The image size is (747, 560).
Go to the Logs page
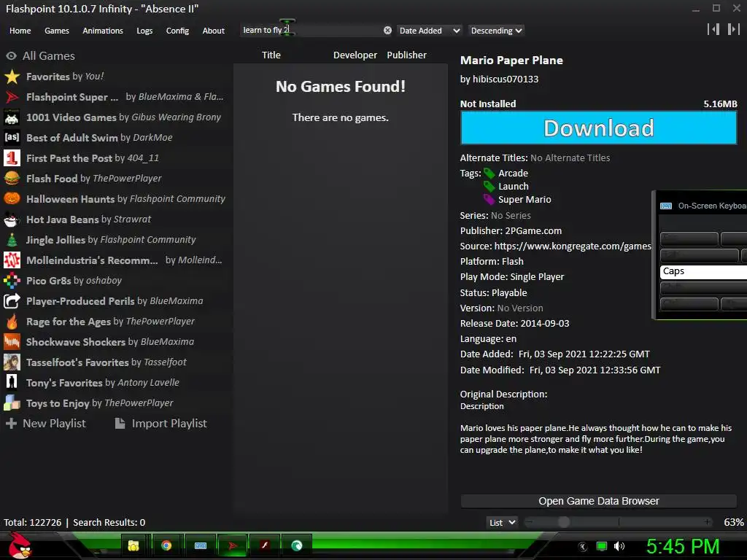click(x=144, y=31)
